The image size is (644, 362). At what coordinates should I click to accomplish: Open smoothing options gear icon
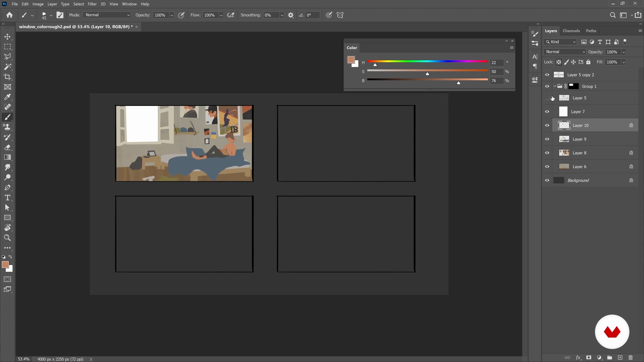point(291,15)
